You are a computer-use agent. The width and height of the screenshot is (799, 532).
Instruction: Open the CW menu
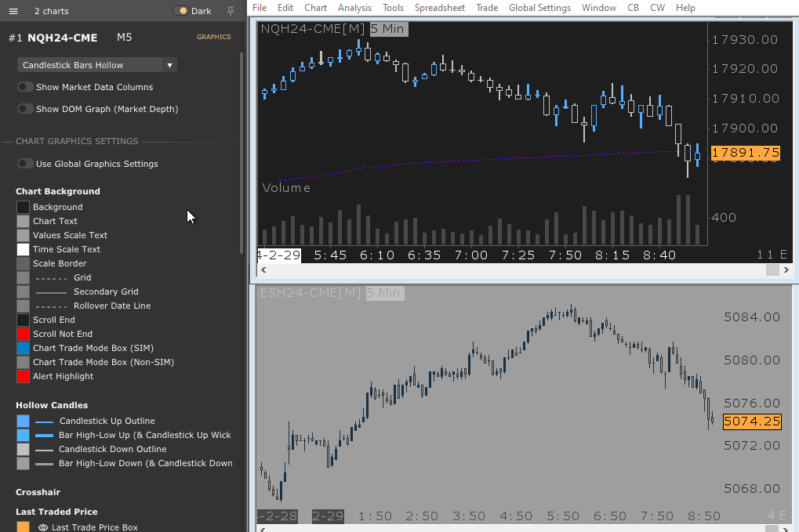[x=657, y=8]
